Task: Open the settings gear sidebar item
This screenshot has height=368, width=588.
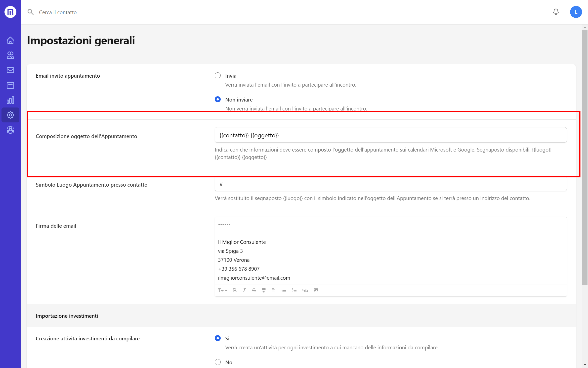Action: (10, 115)
